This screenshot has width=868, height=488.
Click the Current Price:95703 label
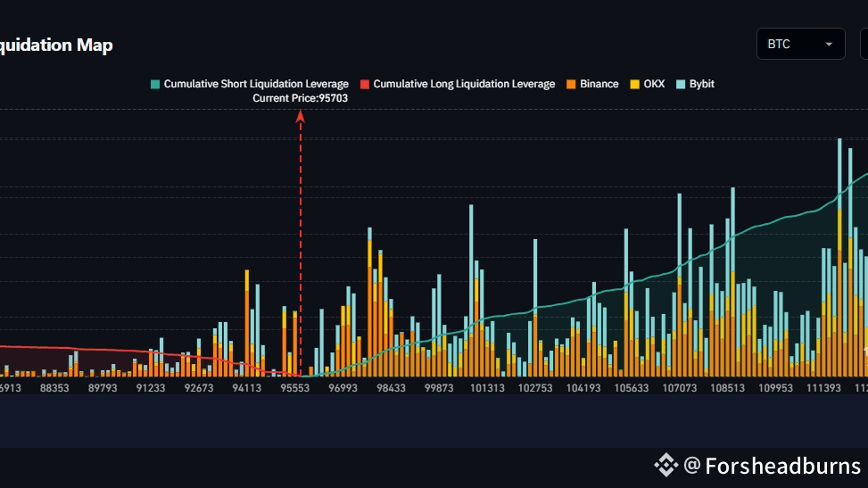click(300, 98)
